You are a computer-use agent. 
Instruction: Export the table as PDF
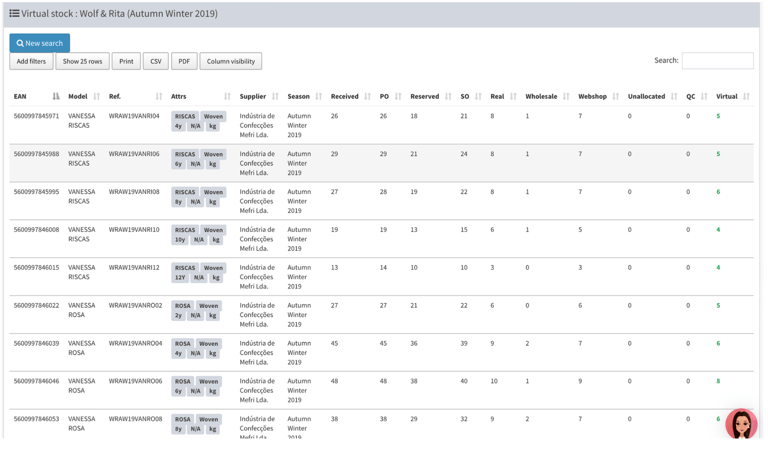[x=184, y=62]
